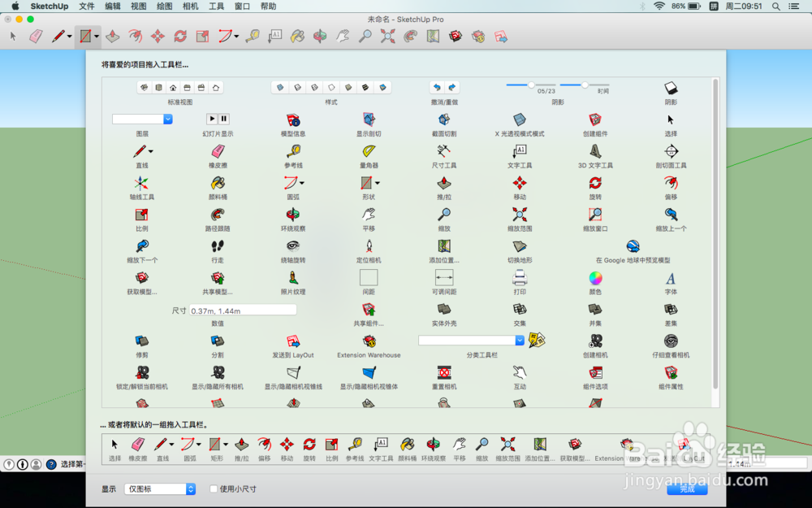Open the 显示 仅图标 dropdown

tap(160, 488)
